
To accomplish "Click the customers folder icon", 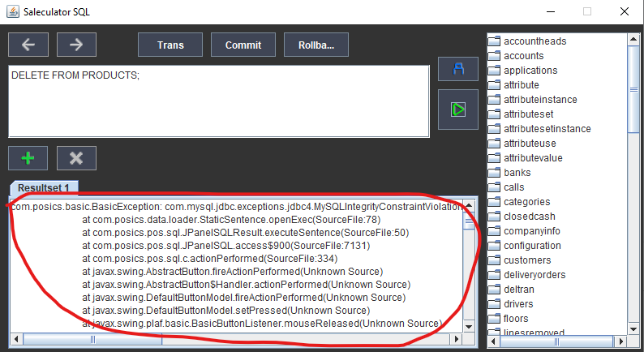I will click(x=494, y=260).
